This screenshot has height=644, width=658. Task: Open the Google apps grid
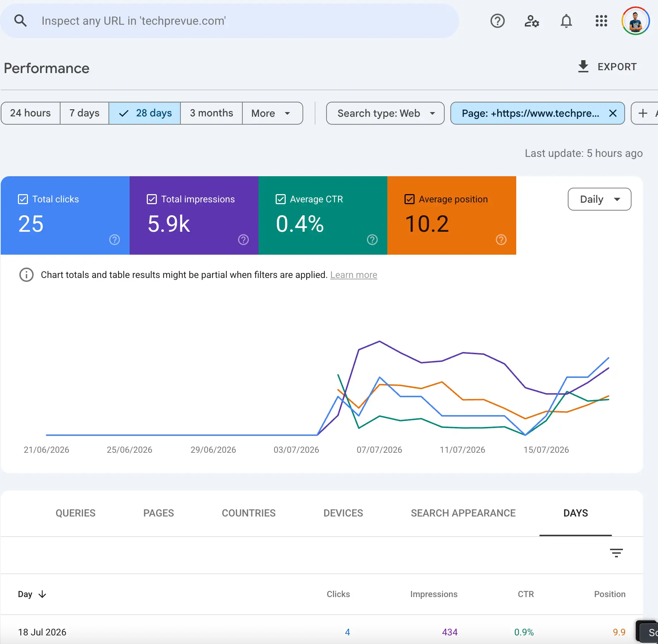[x=601, y=21]
